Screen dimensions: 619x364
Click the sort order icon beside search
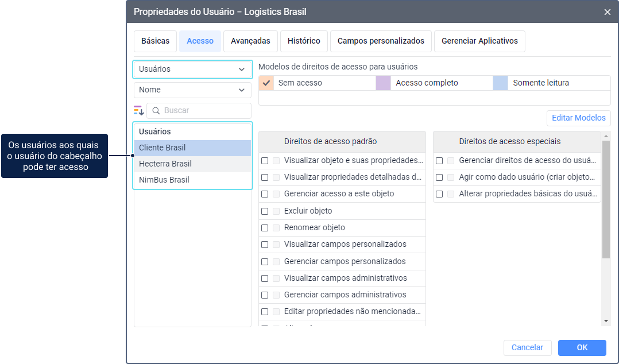click(x=138, y=111)
